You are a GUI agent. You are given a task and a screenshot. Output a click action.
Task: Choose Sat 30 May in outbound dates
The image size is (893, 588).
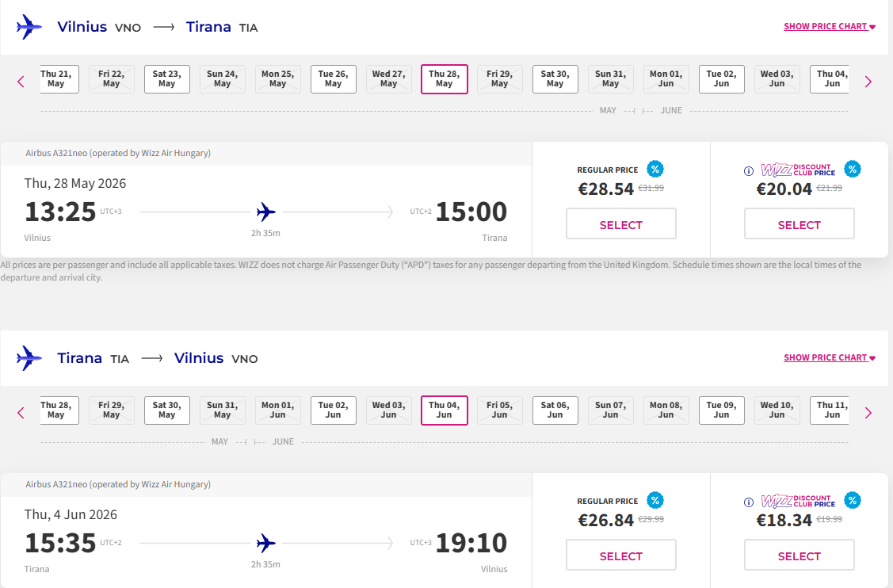pos(555,79)
